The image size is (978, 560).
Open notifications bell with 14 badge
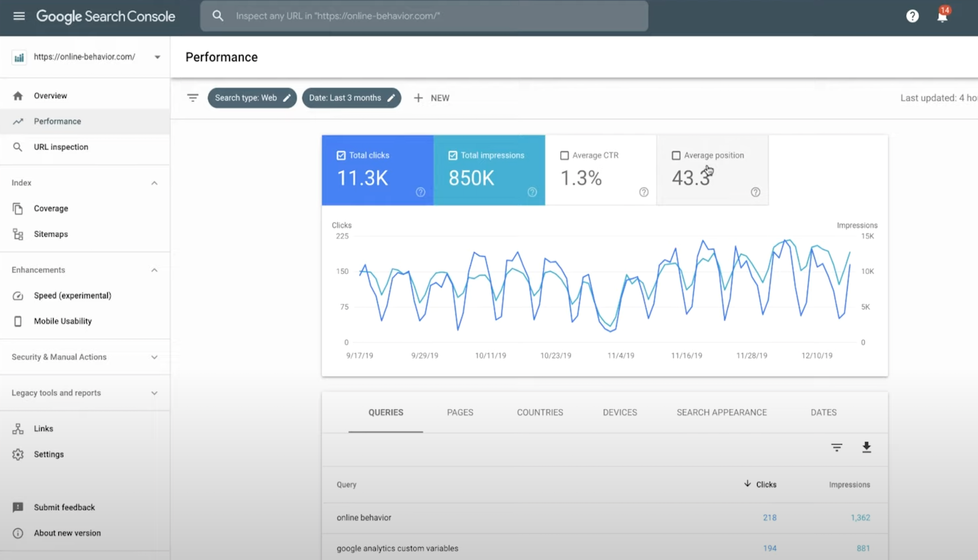tap(943, 15)
